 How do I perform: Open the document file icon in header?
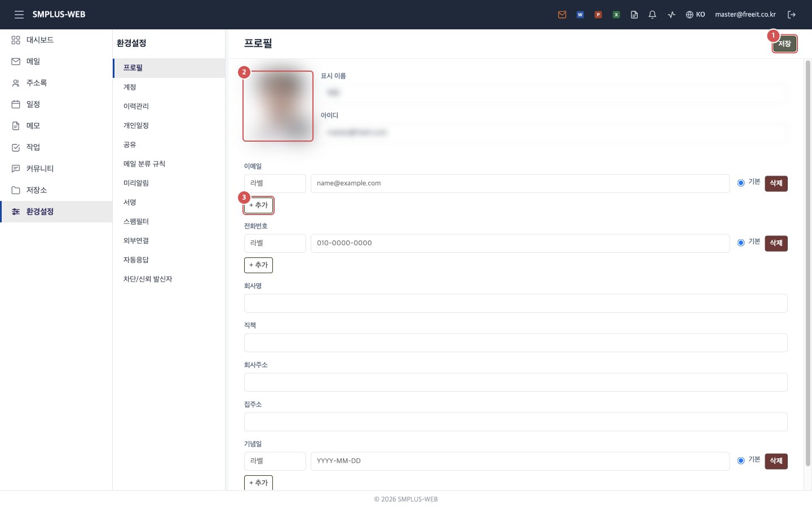[x=634, y=15]
